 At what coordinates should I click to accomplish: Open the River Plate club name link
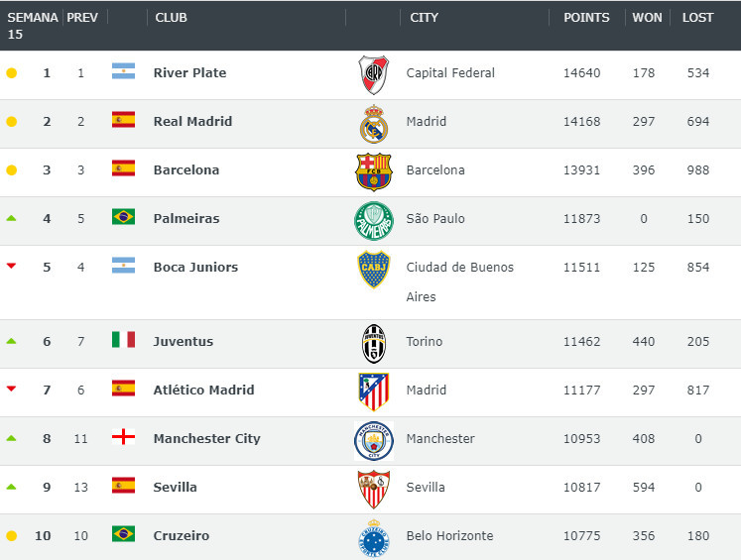tap(189, 72)
